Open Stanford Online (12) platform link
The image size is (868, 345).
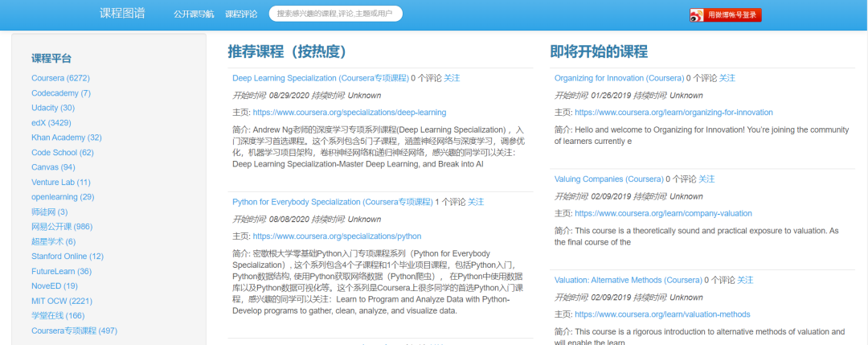click(x=68, y=257)
